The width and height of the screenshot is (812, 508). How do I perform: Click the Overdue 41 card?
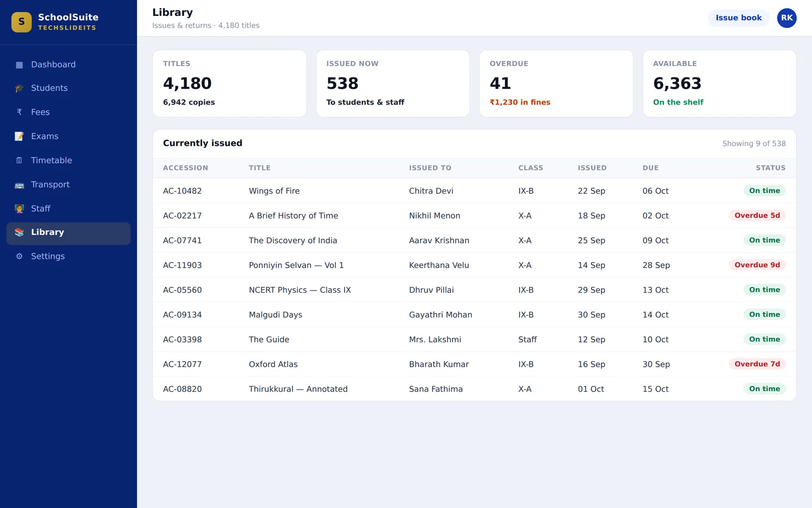(556, 83)
